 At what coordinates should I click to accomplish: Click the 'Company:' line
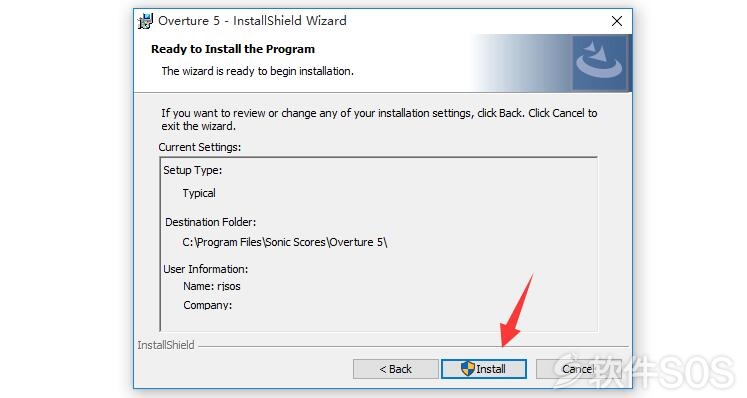coord(207,305)
